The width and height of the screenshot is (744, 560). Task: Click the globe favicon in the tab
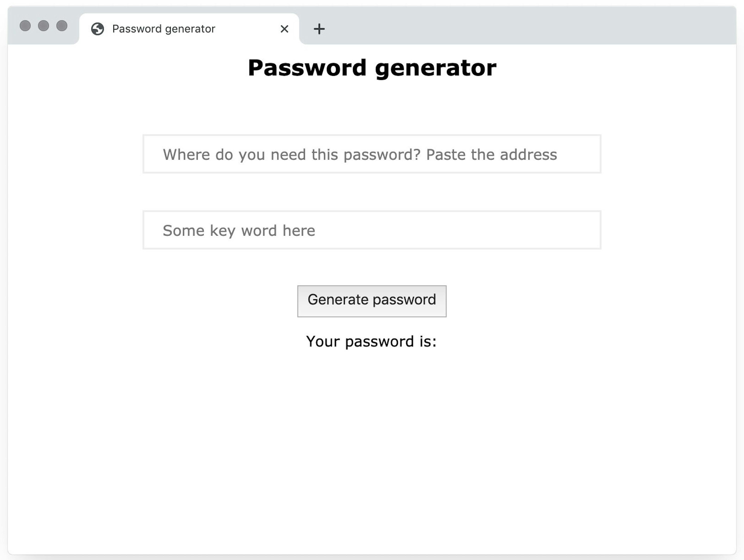(97, 29)
